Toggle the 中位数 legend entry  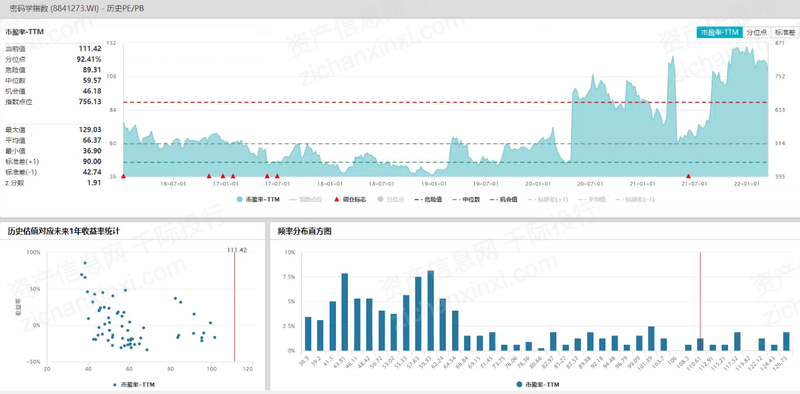point(466,200)
